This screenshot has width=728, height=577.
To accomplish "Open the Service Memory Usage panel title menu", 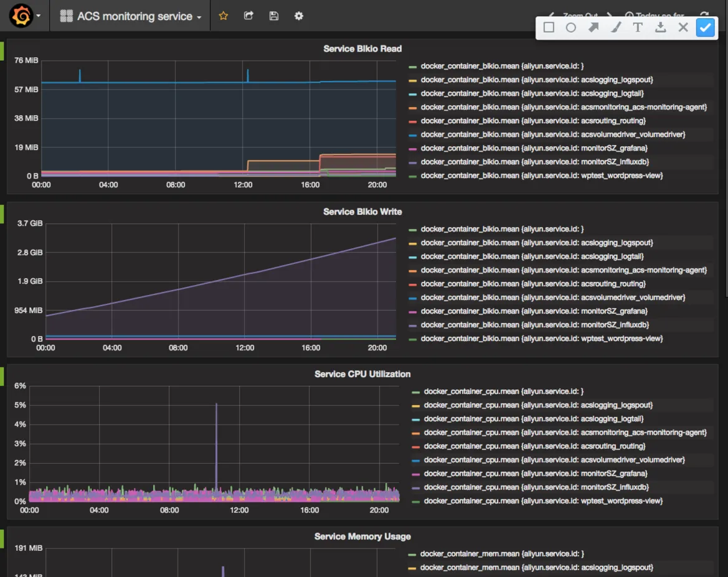I will click(x=362, y=537).
